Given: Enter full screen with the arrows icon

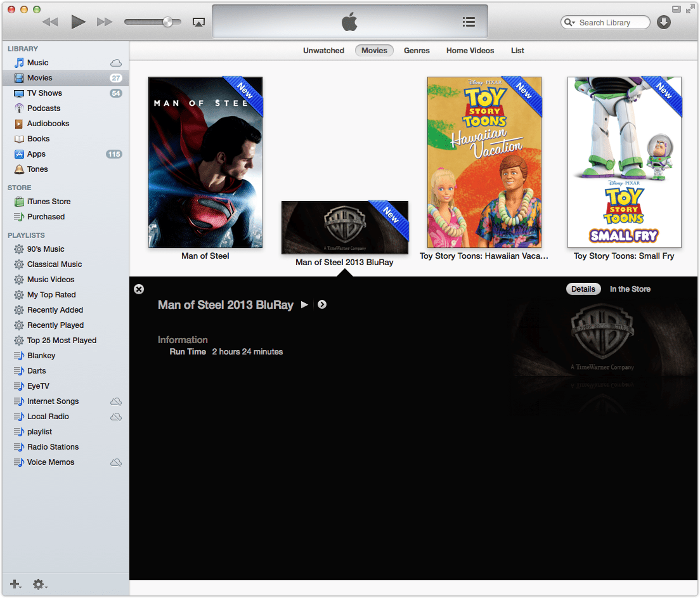Looking at the screenshot, I should [x=690, y=9].
